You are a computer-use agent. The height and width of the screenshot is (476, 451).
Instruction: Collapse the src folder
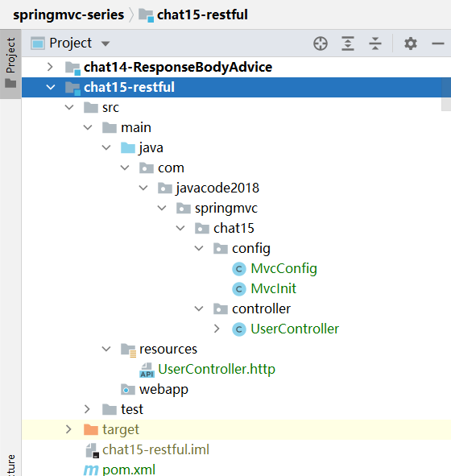[x=69, y=107]
